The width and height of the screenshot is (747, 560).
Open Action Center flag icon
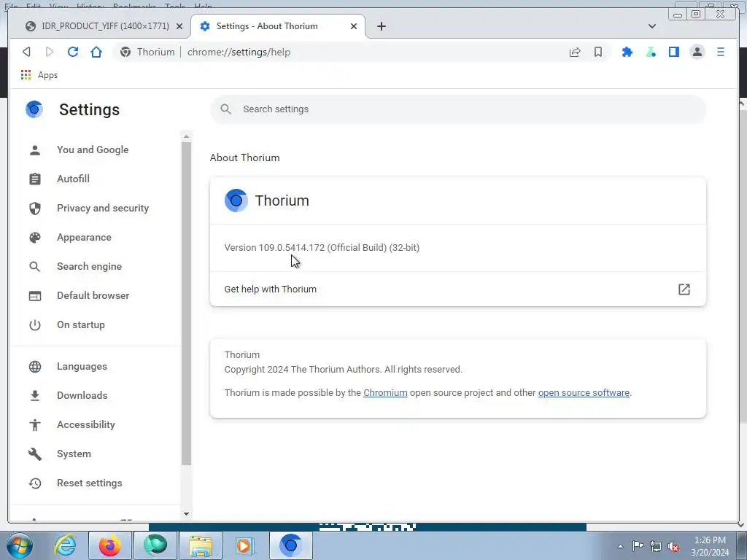tap(638, 546)
